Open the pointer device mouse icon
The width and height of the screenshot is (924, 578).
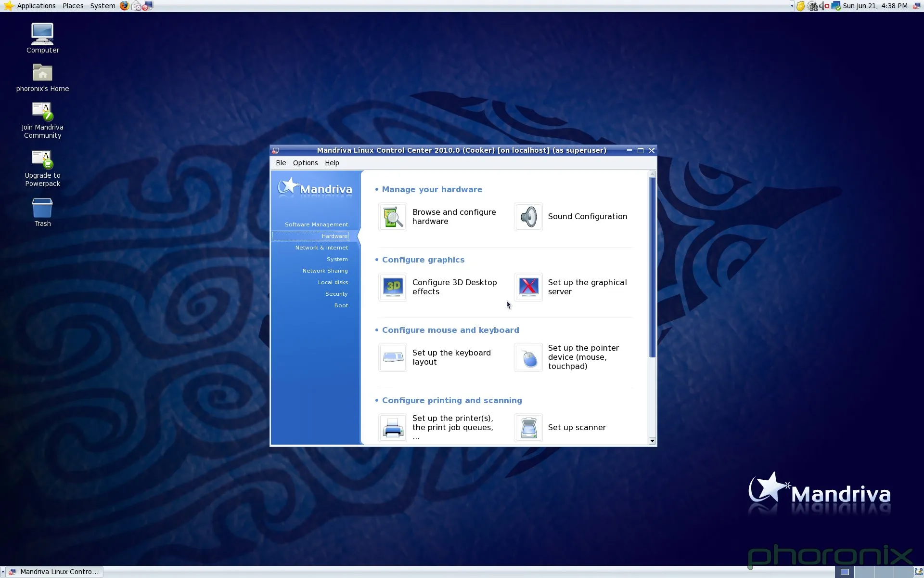(x=528, y=357)
